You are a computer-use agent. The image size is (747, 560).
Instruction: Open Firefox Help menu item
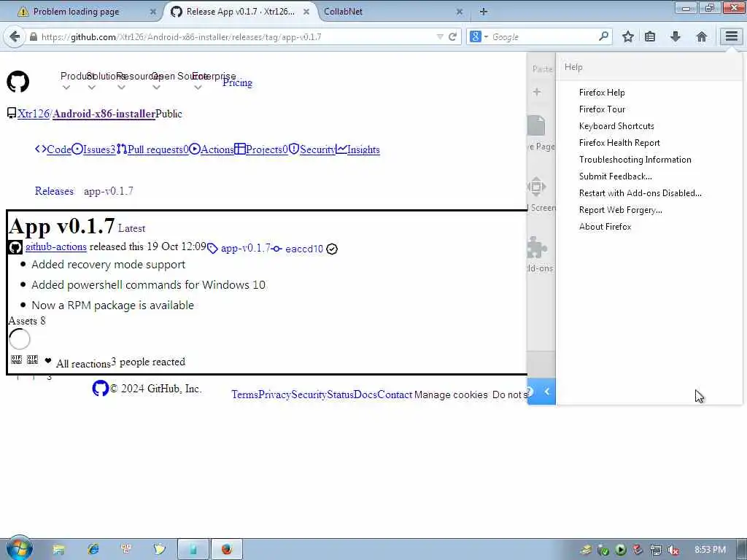point(602,93)
